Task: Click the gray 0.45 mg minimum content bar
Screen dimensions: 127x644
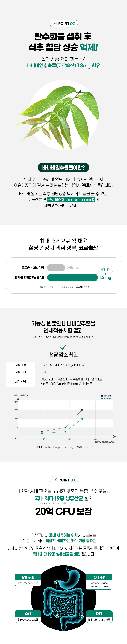Action: coord(56,267)
